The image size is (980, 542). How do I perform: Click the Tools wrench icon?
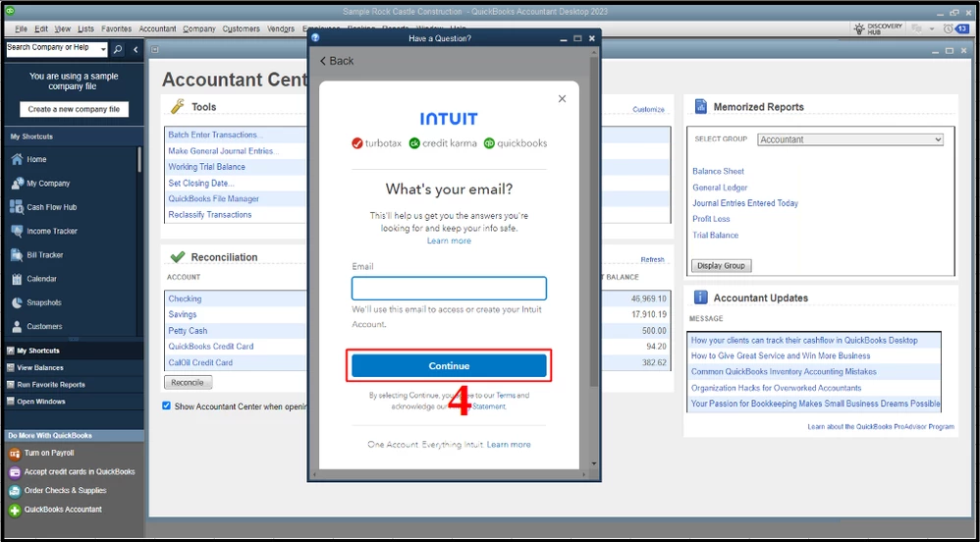coord(178,107)
